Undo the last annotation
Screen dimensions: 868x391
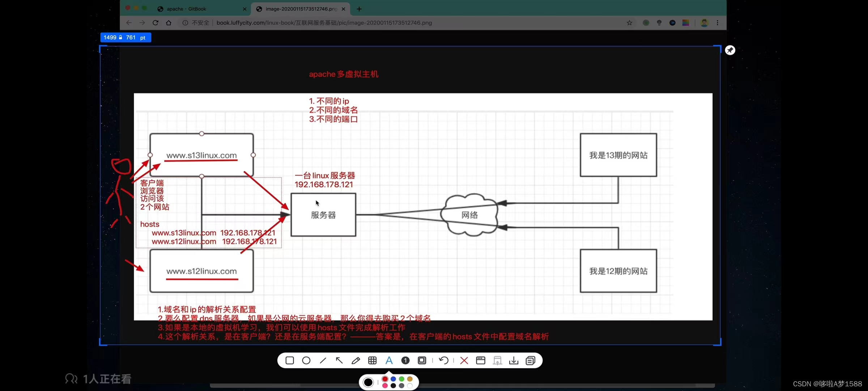pos(444,361)
